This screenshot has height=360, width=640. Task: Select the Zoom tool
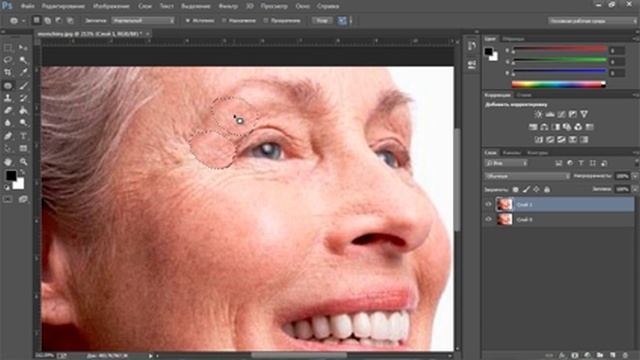(x=23, y=162)
